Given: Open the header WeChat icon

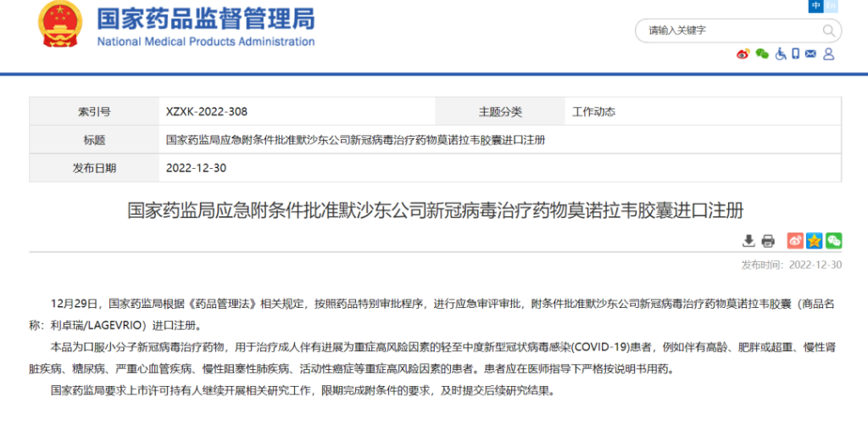Looking at the screenshot, I should click(x=762, y=53).
